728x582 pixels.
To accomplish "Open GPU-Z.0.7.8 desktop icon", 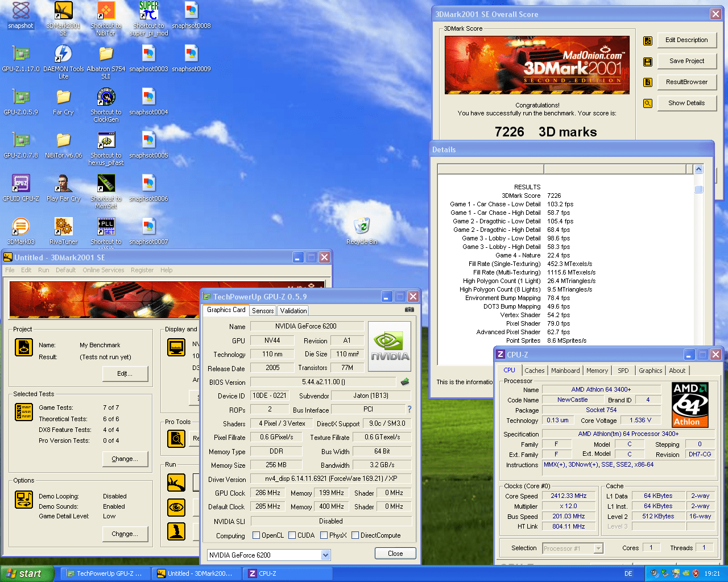I will click(21, 145).
